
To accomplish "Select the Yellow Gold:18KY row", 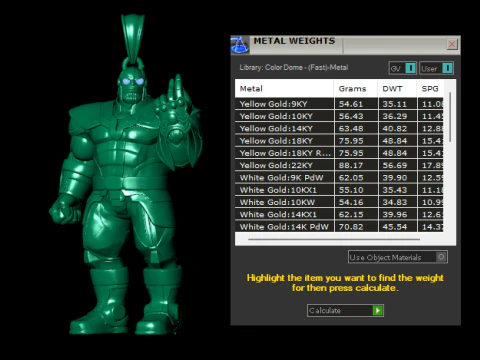I will pos(339,141).
